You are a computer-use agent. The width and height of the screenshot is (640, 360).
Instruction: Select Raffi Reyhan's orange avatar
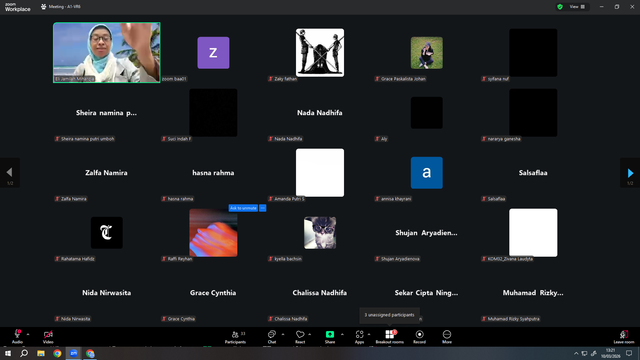coord(213,233)
